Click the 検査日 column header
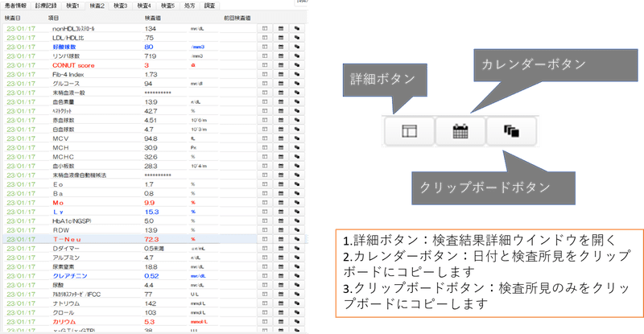This screenshot has height=334, width=644. coord(12,18)
